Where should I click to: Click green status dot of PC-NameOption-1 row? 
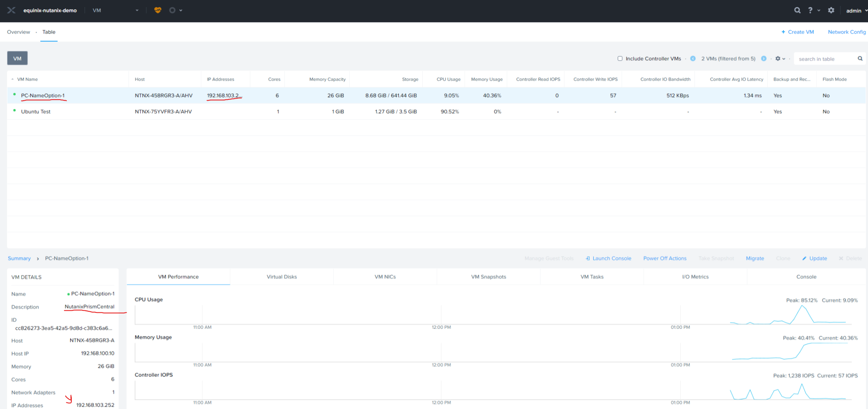coord(14,95)
